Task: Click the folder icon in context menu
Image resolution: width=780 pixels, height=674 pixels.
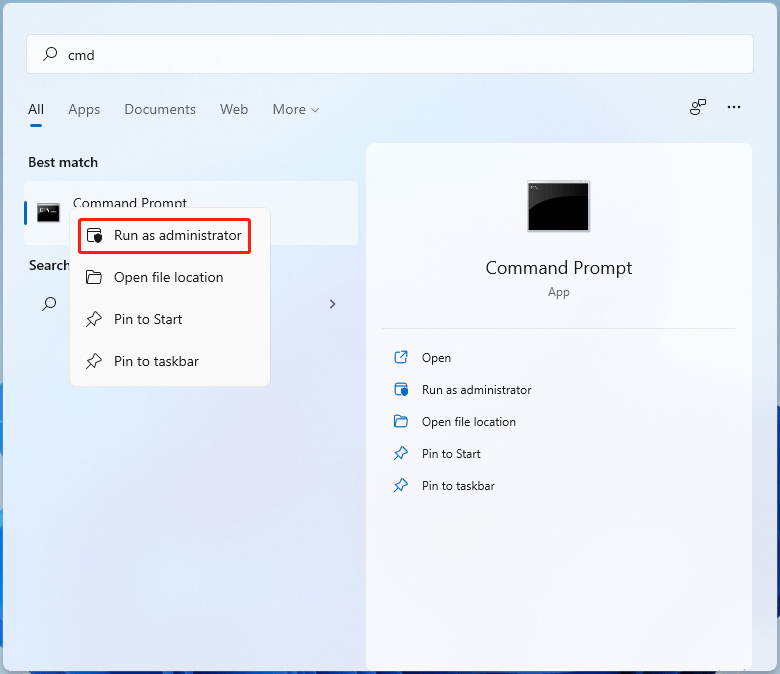Action: pos(94,277)
